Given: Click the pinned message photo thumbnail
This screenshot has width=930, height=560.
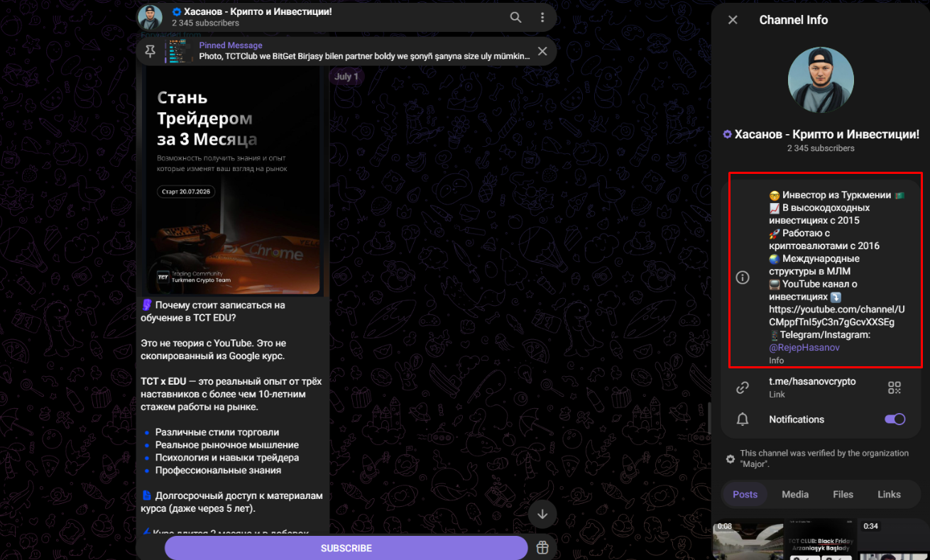Looking at the screenshot, I should pyautogui.click(x=178, y=51).
